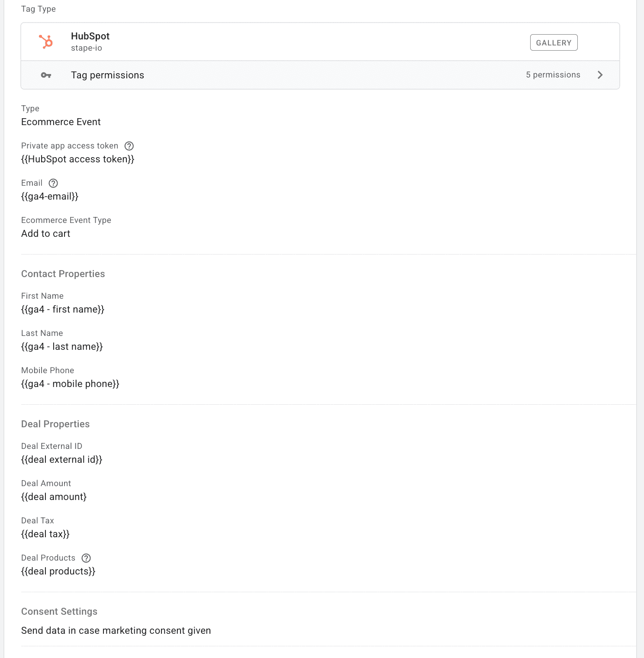The image size is (644, 658).
Task: Click the key icon beside Tag permissions
Action: point(46,74)
